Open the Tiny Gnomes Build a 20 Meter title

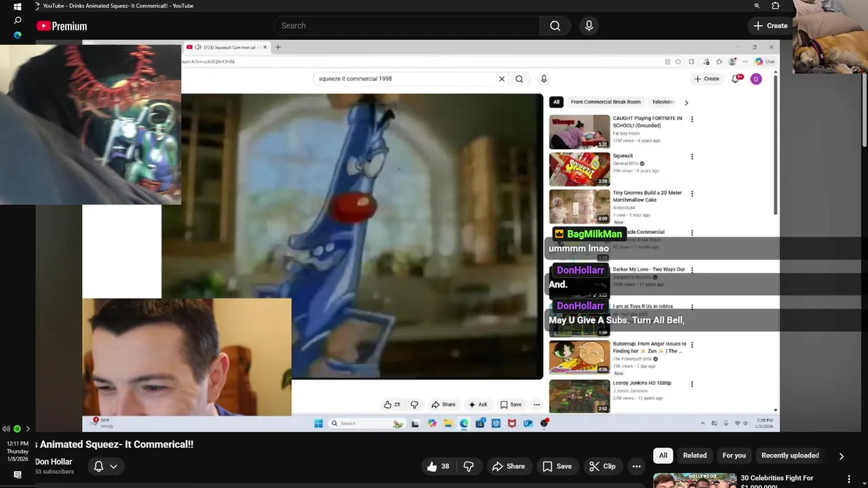pyautogui.click(x=647, y=196)
